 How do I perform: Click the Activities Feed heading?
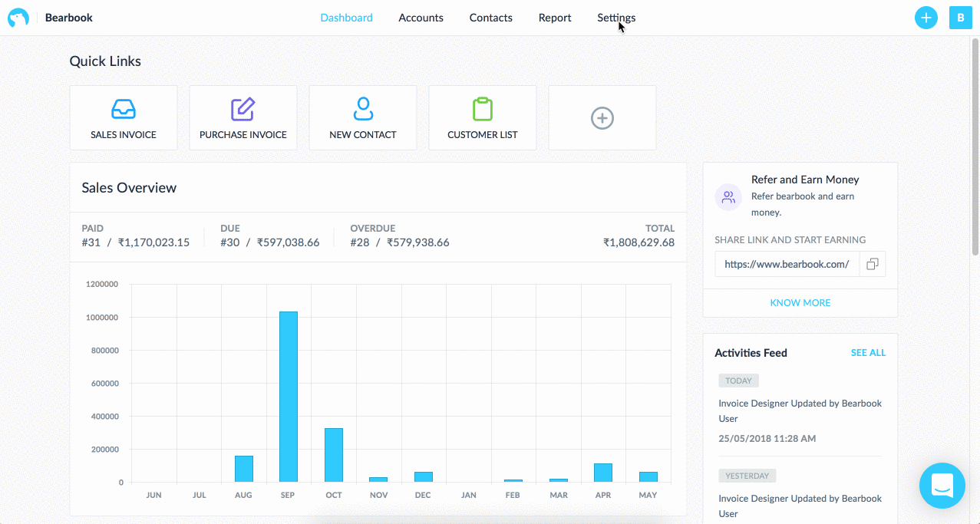pyautogui.click(x=751, y=353)
